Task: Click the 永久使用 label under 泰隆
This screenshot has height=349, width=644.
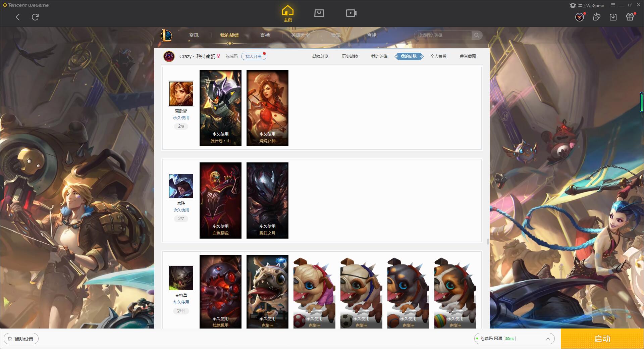Action: [181, 210]
